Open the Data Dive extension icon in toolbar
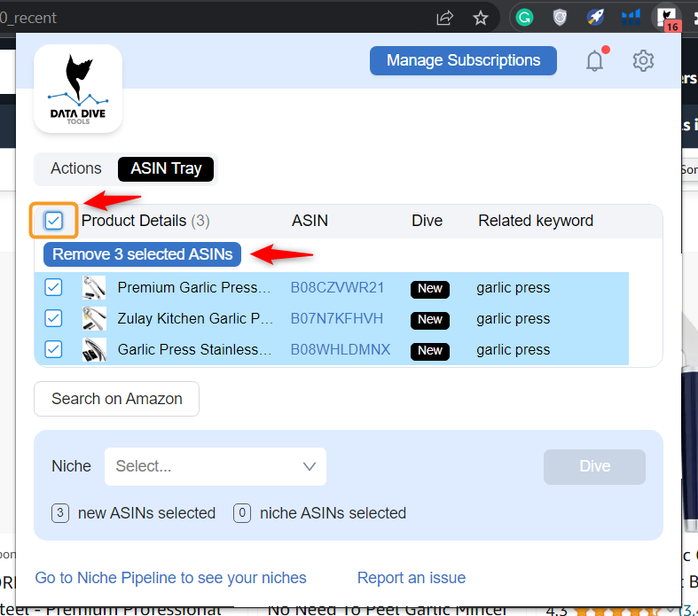 666,18
